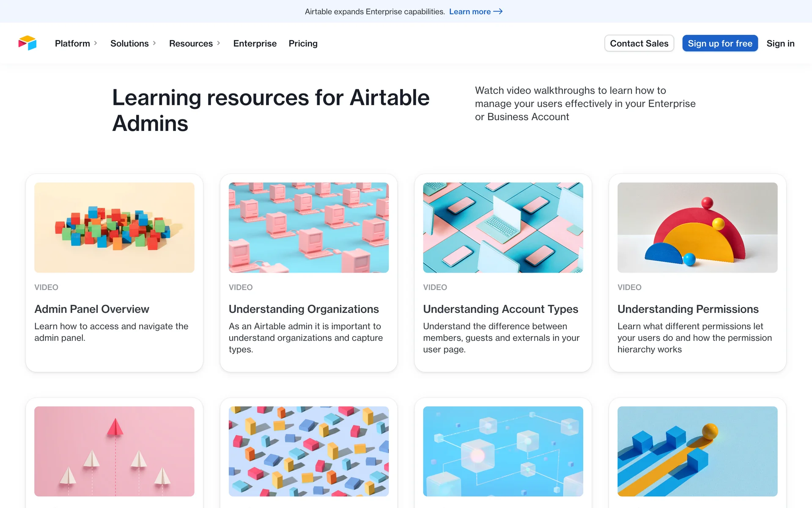Expand the Resources navigation dropdown
Image resolution: width=812 pixels, height=508 pixels.
[x=195, y=43]
